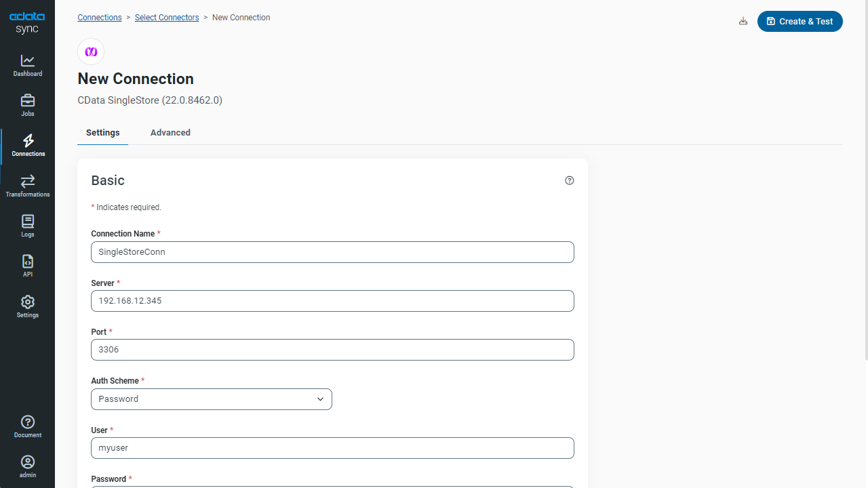
Task: Open the admin user profile
Action: 27,467
